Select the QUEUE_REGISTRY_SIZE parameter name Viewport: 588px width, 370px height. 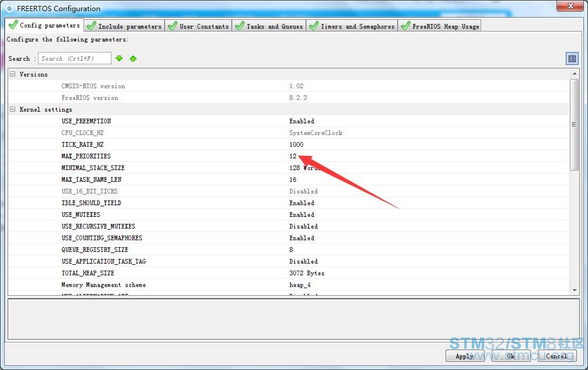click(x=95, y=250)
